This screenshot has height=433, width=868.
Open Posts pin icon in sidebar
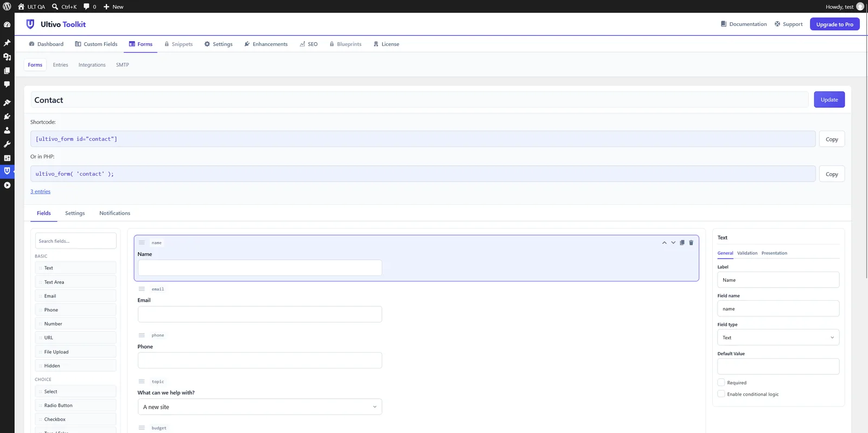coord(7,43)
